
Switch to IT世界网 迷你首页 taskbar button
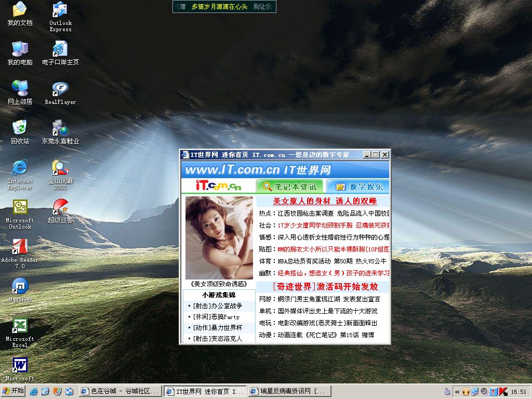point(206,391)
